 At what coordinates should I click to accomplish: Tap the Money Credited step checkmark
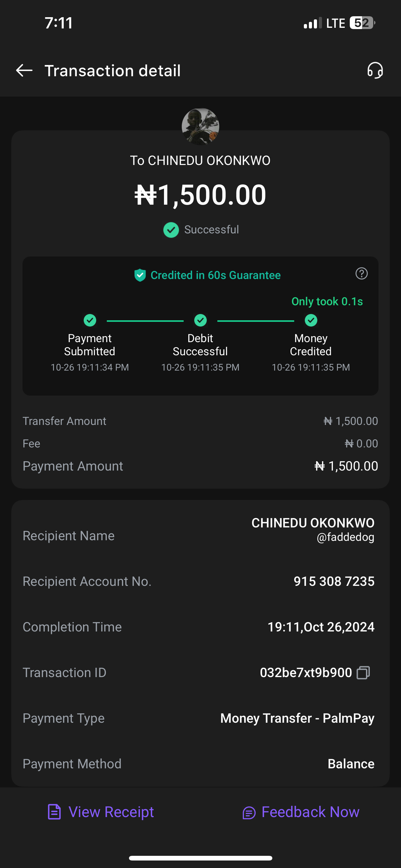(311, 320)
